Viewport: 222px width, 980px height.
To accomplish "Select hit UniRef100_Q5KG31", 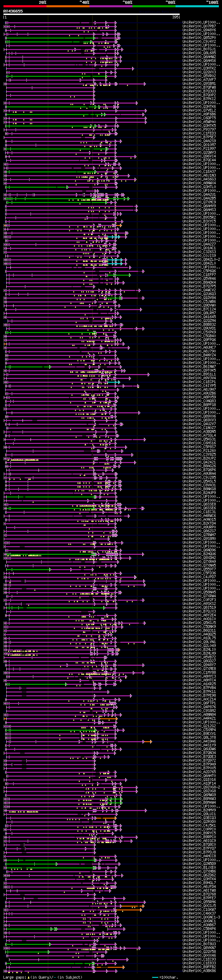I will tap(199, 439).
